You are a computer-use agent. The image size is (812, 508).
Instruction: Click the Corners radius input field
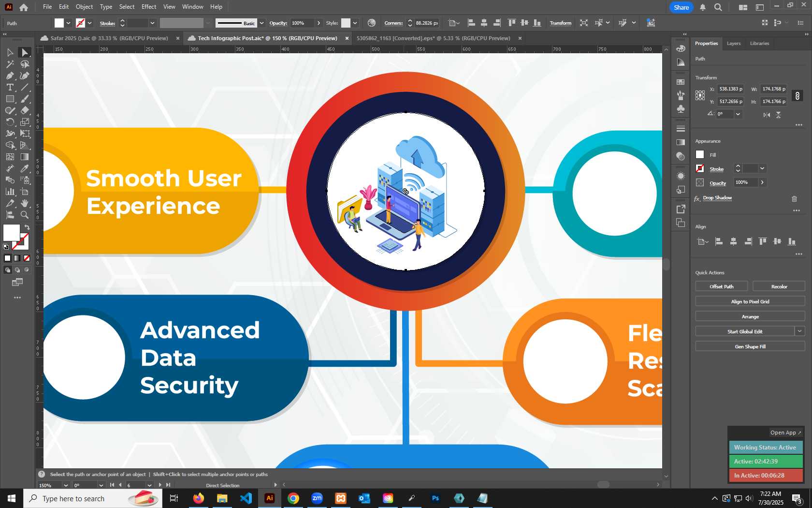(x=427, y=23)
